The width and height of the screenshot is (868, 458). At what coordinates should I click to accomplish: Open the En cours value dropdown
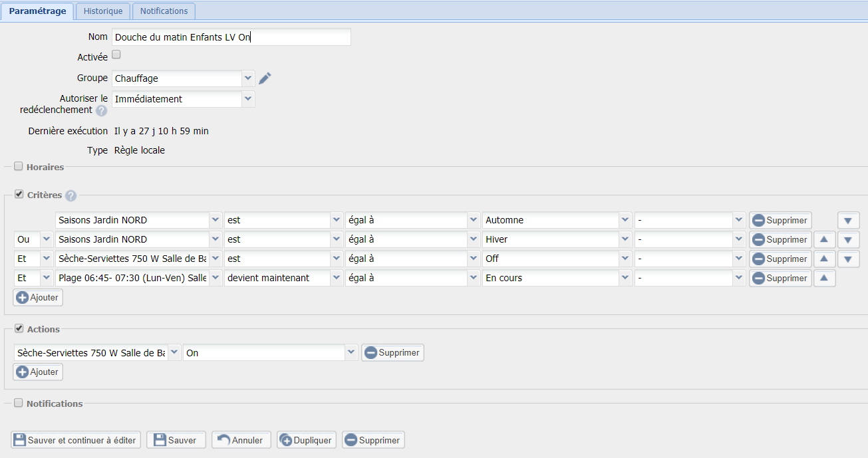point(625,278)
